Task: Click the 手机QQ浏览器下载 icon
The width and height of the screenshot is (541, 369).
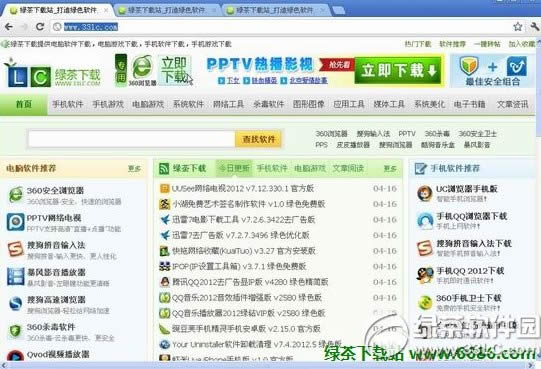Action: pos(424,221)
